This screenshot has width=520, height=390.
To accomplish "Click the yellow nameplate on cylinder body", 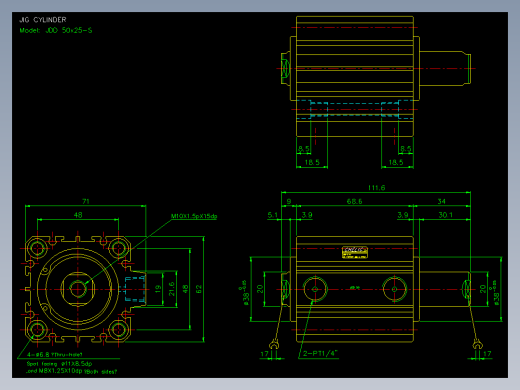I will 355,252.
